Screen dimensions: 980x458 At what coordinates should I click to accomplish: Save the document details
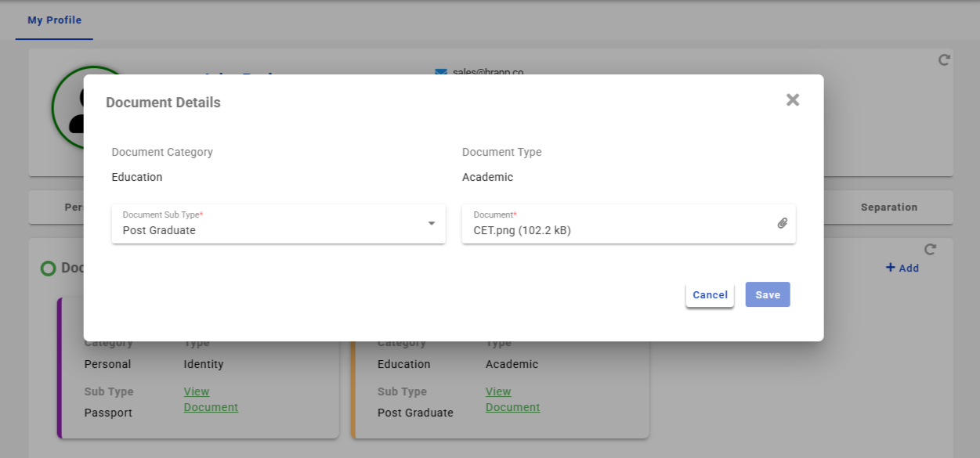(x=767, y=294)
